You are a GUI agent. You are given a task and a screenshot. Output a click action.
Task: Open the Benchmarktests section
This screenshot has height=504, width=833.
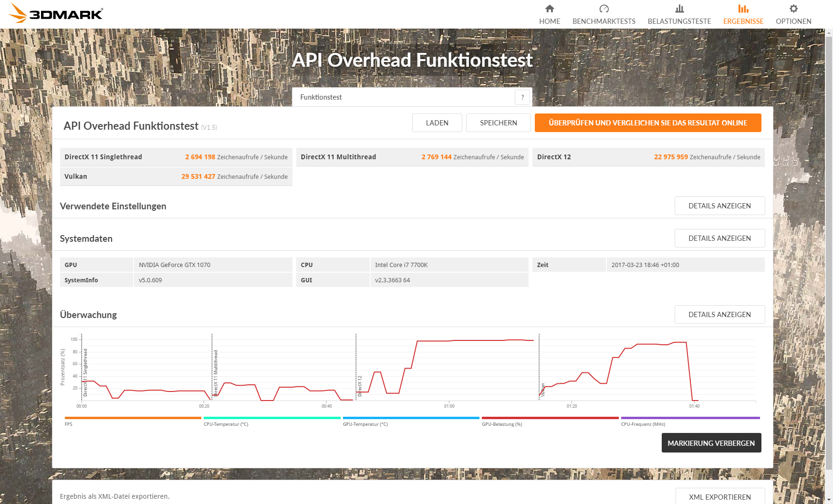tap(604, 14)
